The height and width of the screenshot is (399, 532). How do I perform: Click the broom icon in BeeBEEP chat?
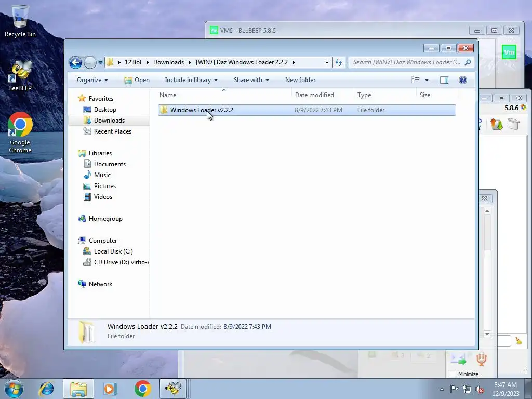518,340
